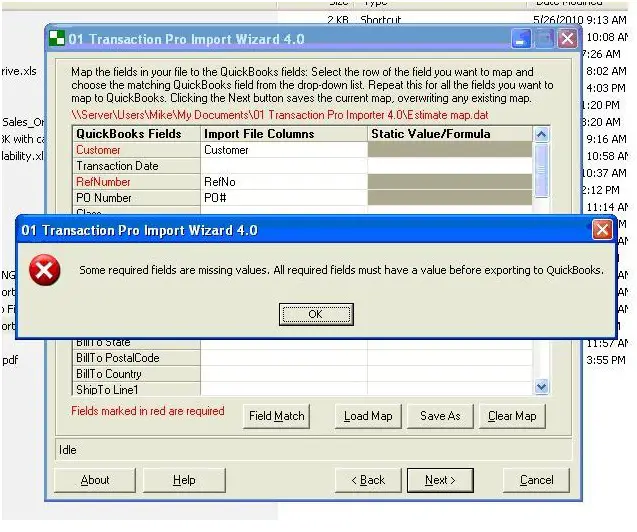Minimize the Import Wizard window
The image size is (637, 532).
pos(521,39)
